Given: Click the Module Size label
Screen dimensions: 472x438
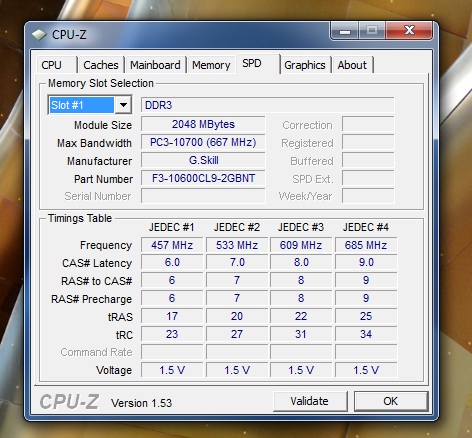Looking at the screenshot, I should (x=103, y=125).
